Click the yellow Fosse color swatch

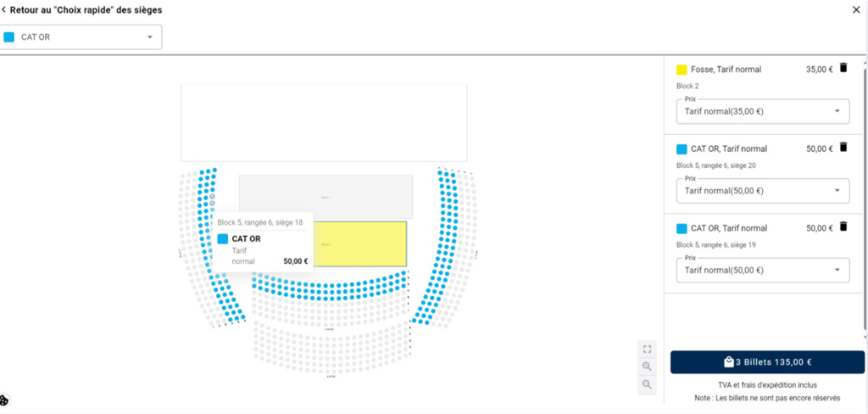[682, 70]
